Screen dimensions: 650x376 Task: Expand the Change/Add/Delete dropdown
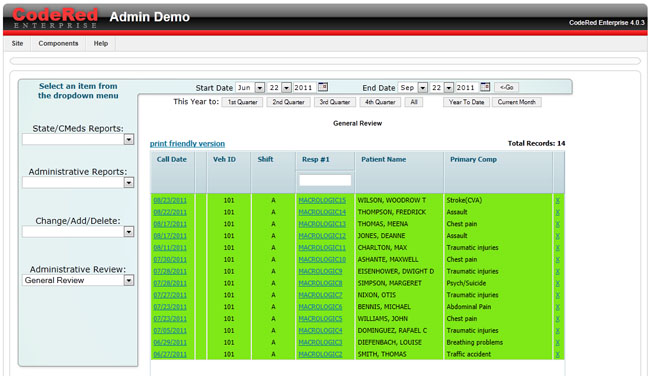(129, 232)
